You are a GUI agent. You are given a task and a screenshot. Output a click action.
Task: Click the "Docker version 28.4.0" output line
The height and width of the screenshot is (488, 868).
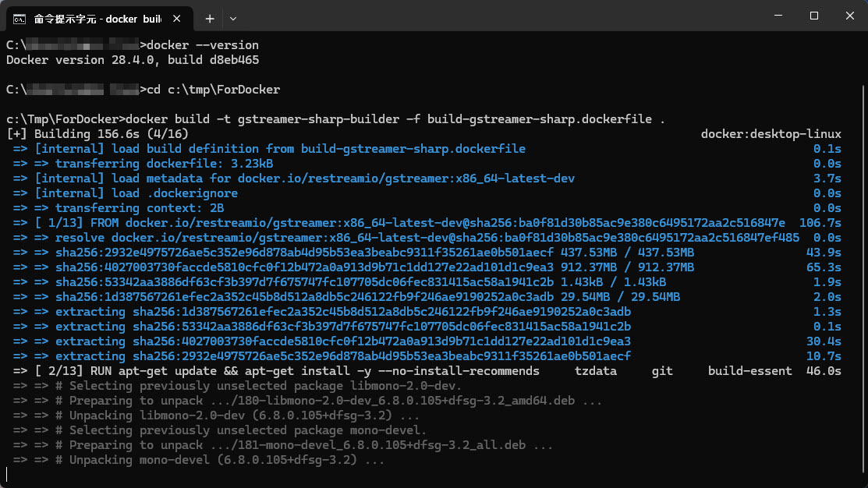click(x=133, y=60)
